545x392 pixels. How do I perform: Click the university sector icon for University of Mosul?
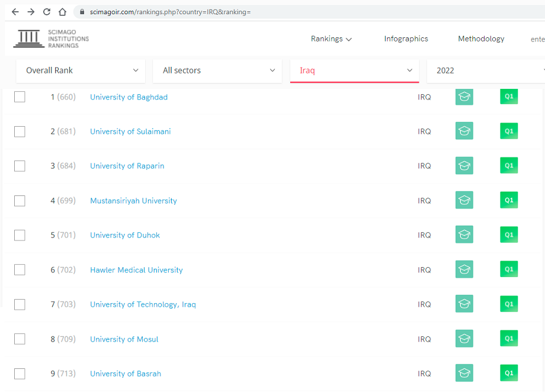coord(464,338)
